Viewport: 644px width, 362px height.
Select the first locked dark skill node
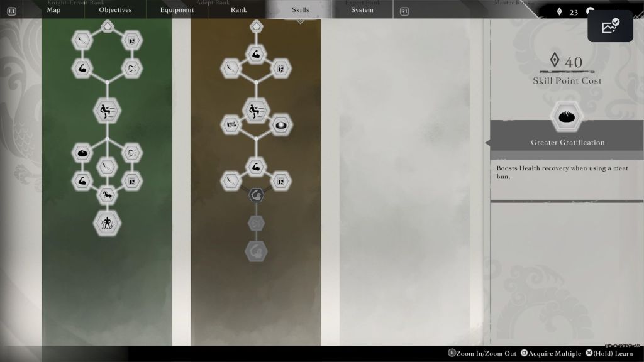point(255,195)
